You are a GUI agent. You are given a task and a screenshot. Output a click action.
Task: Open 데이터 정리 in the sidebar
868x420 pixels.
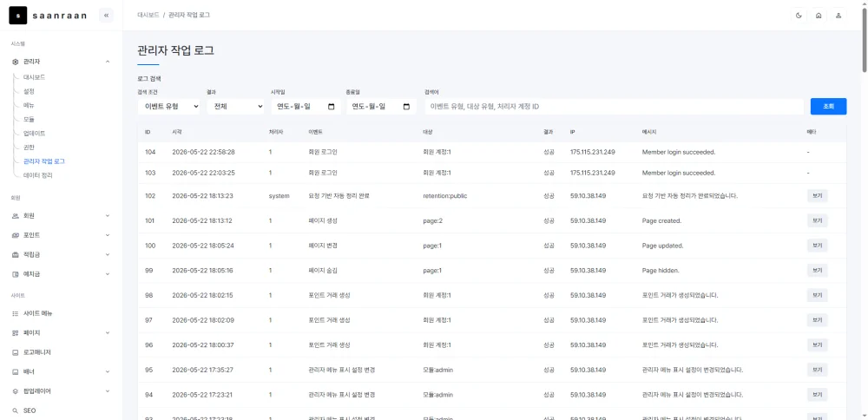click(x=37, y=175)
